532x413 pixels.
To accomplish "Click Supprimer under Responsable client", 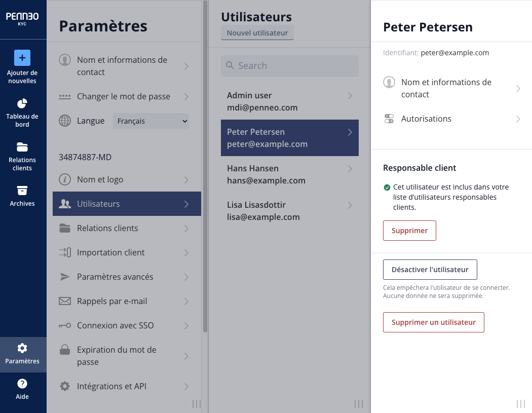I will pyautogui.click(x=409, y=231).
